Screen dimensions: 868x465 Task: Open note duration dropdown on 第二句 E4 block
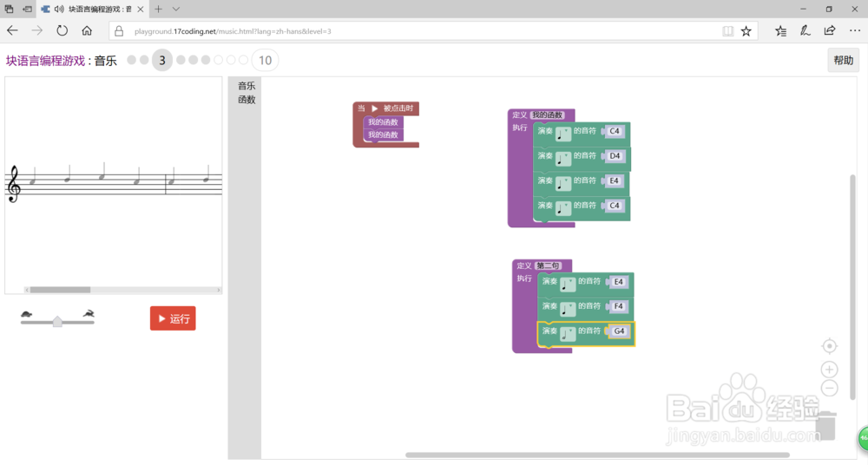pyautogui.click(x=568, y=285)
